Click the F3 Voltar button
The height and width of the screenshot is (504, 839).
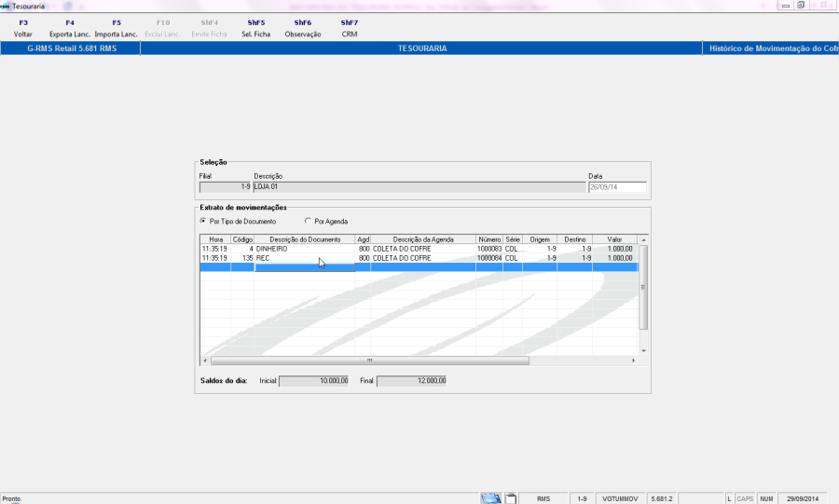pyautogui.click(x=23, y=28)
